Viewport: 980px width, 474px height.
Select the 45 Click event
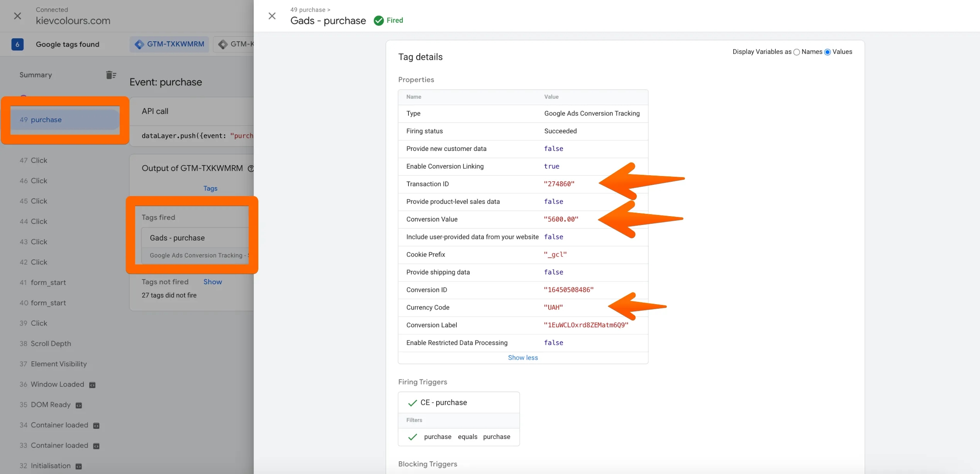pyautogui.click(x=34, y=201)
